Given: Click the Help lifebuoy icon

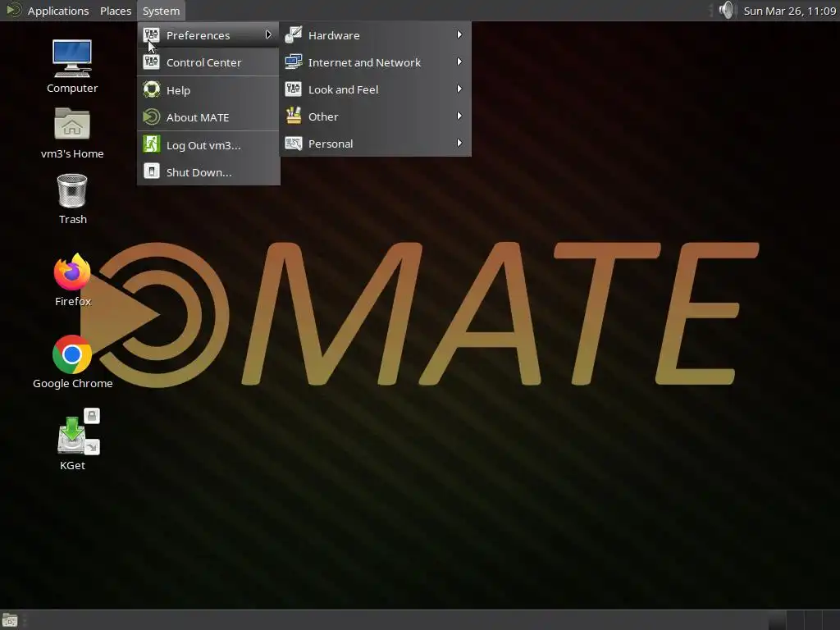Looking at the screenshot, I should tap(152, 89).
